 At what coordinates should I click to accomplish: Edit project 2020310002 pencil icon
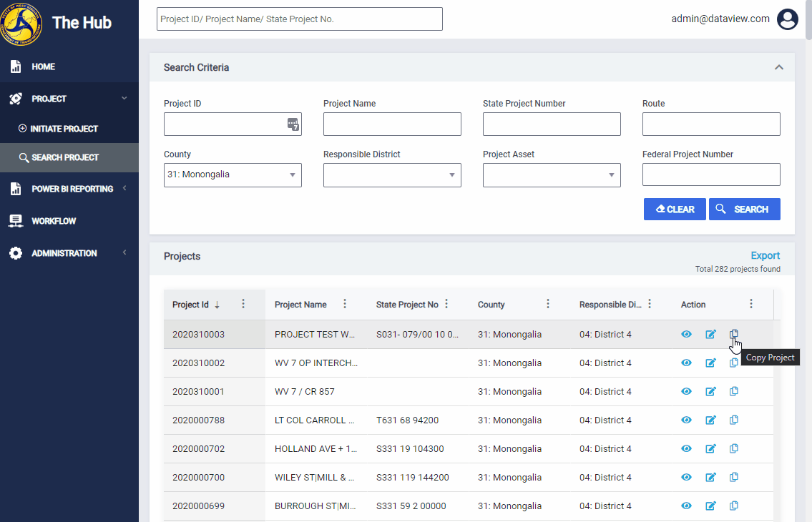710,363
